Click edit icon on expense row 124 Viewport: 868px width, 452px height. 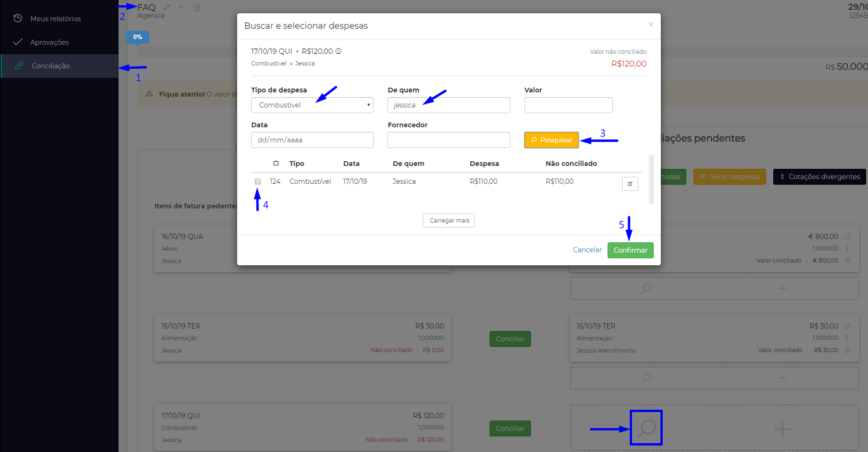(630, 184)
